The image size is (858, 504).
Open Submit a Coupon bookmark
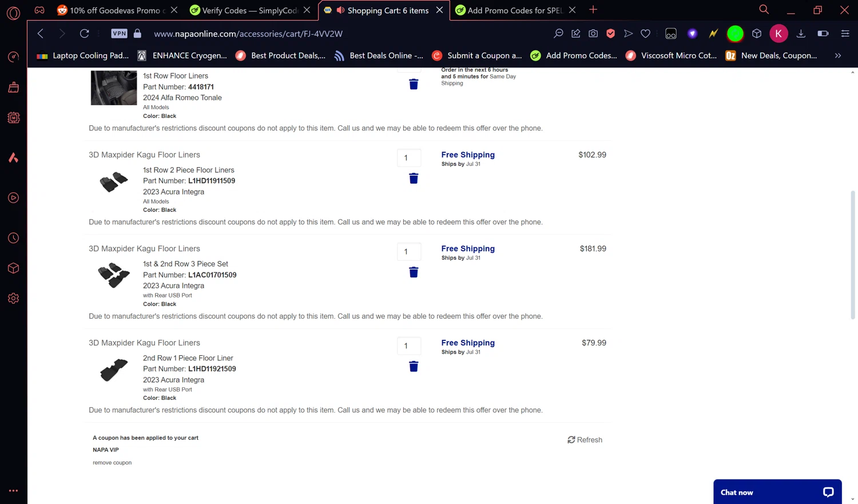point(478,55)
